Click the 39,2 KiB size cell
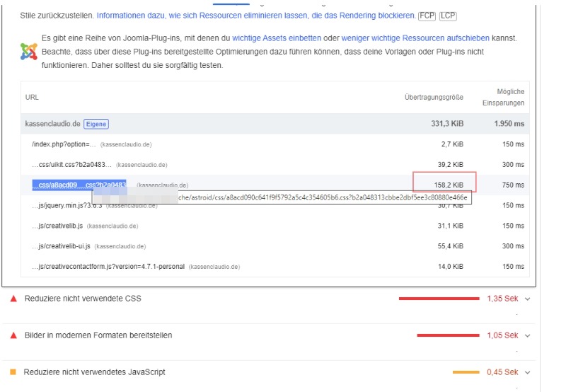Screen dimensions: 566x392 tap(451, 165)
